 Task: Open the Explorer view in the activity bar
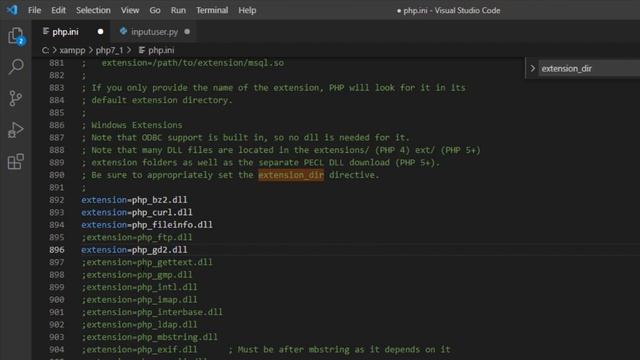[16, 36]
